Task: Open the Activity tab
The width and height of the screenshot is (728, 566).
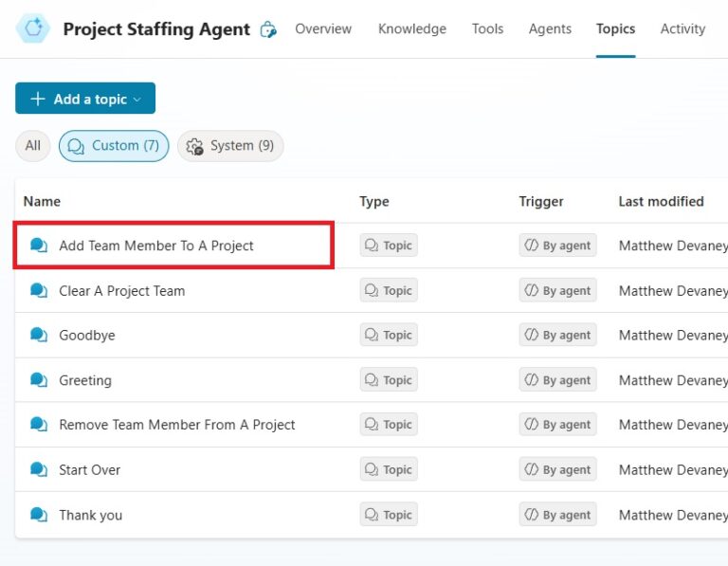Action: coord(682,29)
